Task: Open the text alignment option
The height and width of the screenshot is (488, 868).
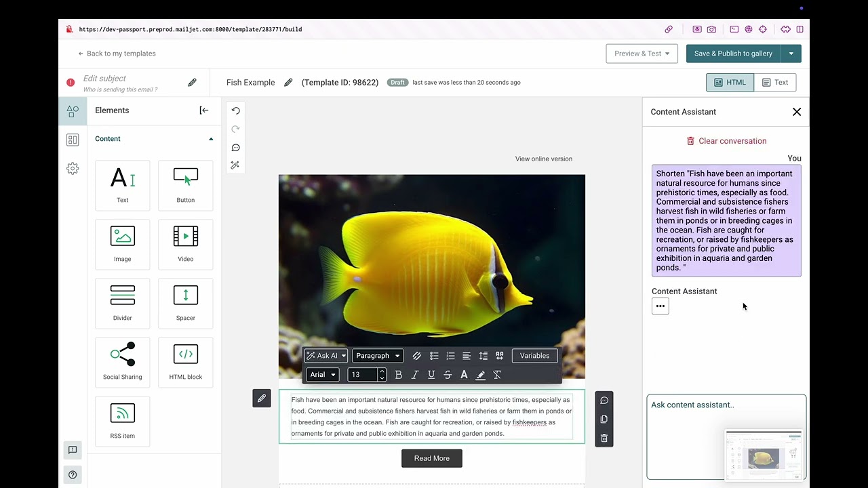Action: [467, 356]
